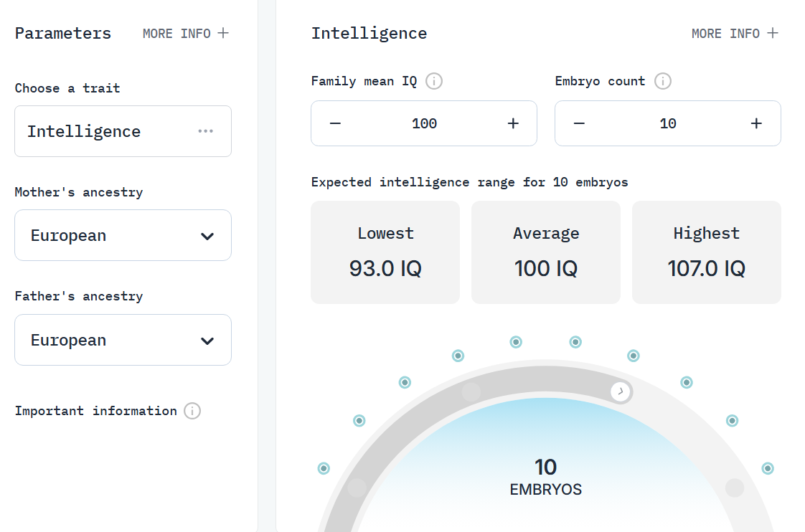
Task: Open the Father's ancestry dropdown
Action: (x=123, y=340)
